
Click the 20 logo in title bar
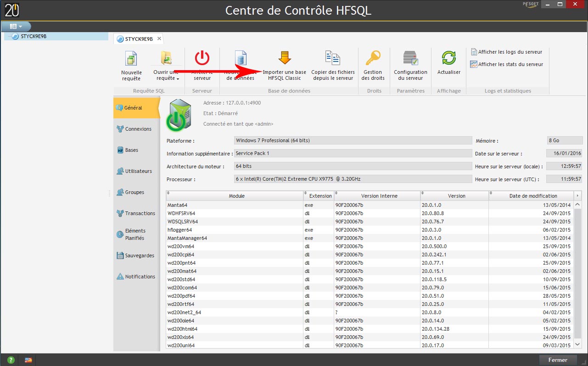click(12, 10)
